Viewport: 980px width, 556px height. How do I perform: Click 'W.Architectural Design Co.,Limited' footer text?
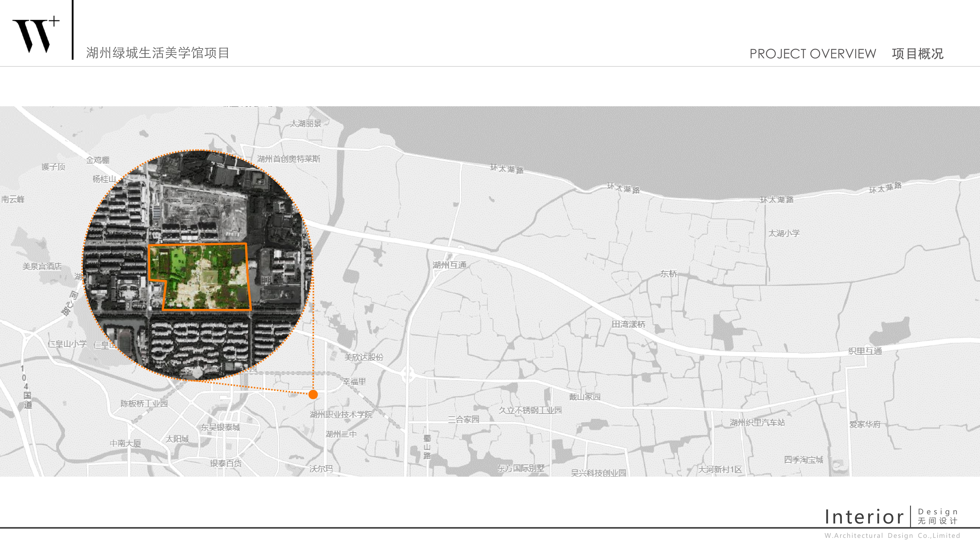[892, 535]
